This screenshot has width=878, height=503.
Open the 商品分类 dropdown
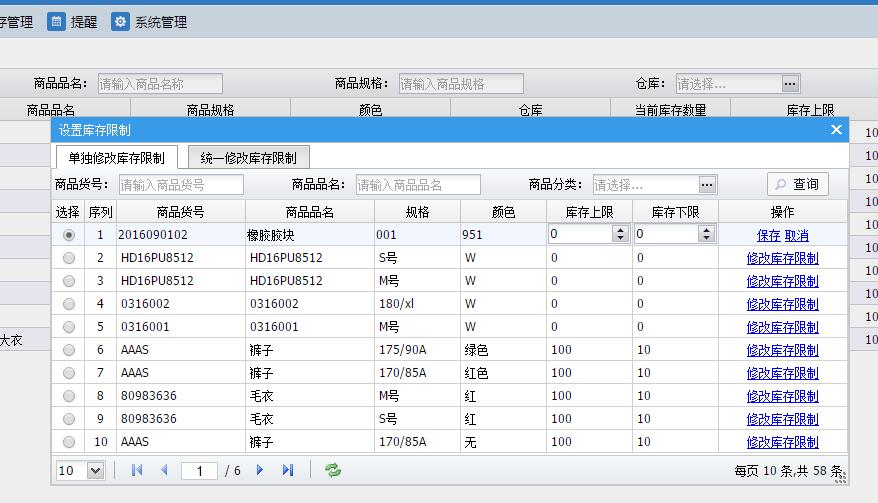point(707,185)
